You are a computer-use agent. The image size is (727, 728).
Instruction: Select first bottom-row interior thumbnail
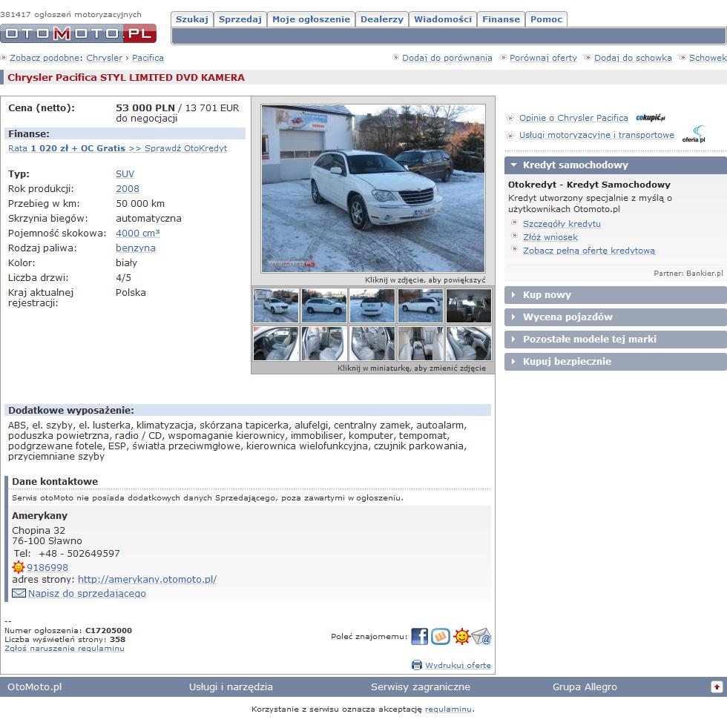276,343
